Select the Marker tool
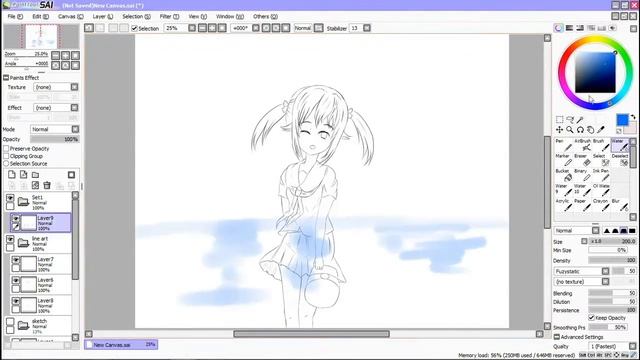640x360 pixels. point(563,160)
